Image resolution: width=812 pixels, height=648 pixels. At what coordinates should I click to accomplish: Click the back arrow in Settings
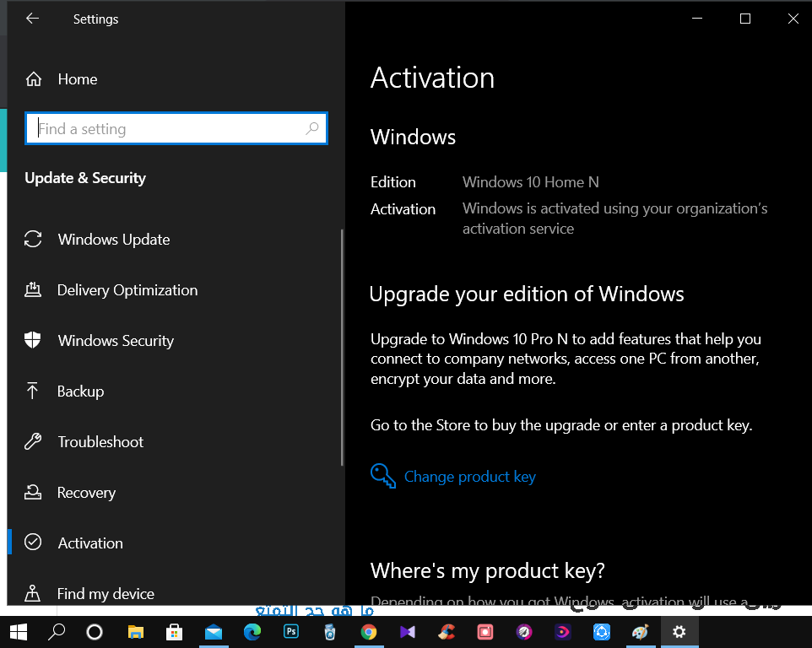[x=33, y=19]
